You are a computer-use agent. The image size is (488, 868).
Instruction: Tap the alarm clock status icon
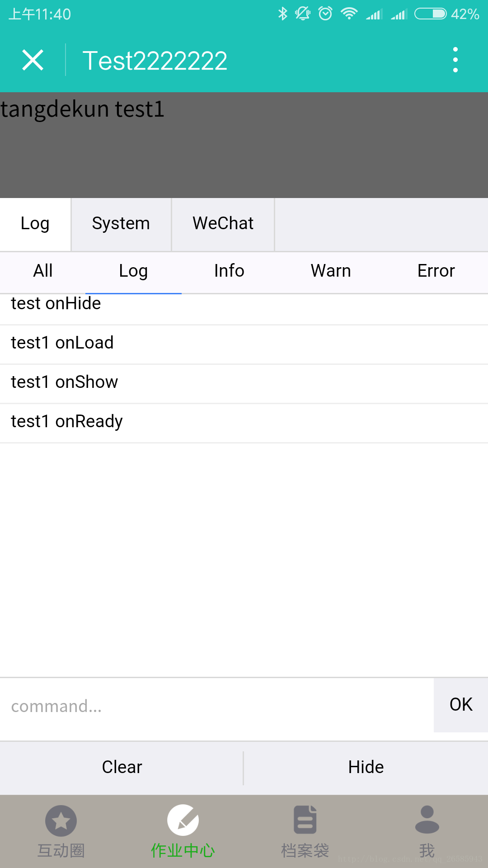[x=325, y=14]
